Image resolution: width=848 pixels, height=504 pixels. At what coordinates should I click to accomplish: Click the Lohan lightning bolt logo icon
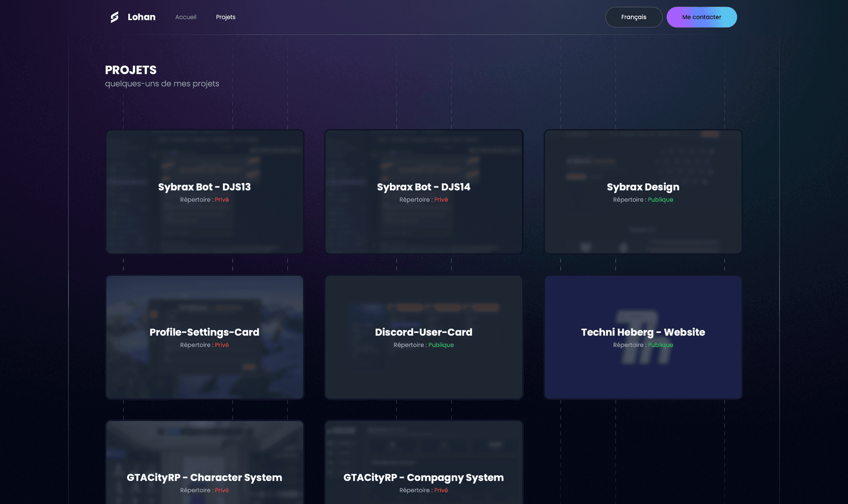(114, 17)
